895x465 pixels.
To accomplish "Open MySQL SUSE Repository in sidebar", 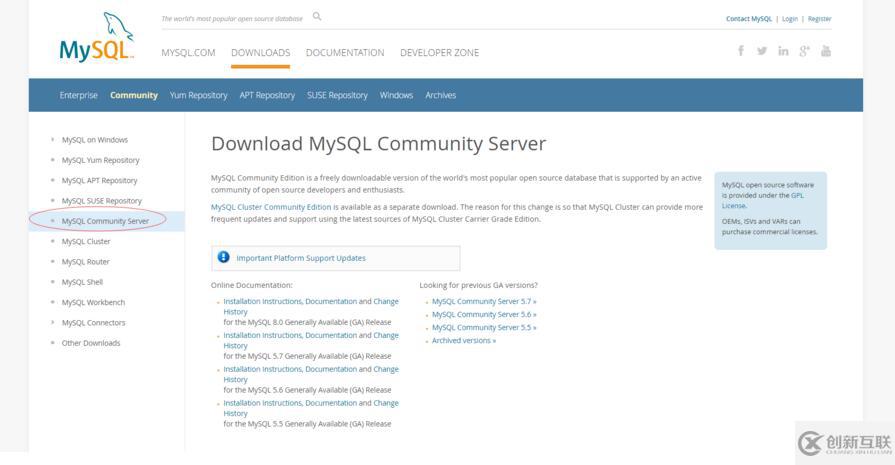I will pyautogui.click(x=102, y=201).
